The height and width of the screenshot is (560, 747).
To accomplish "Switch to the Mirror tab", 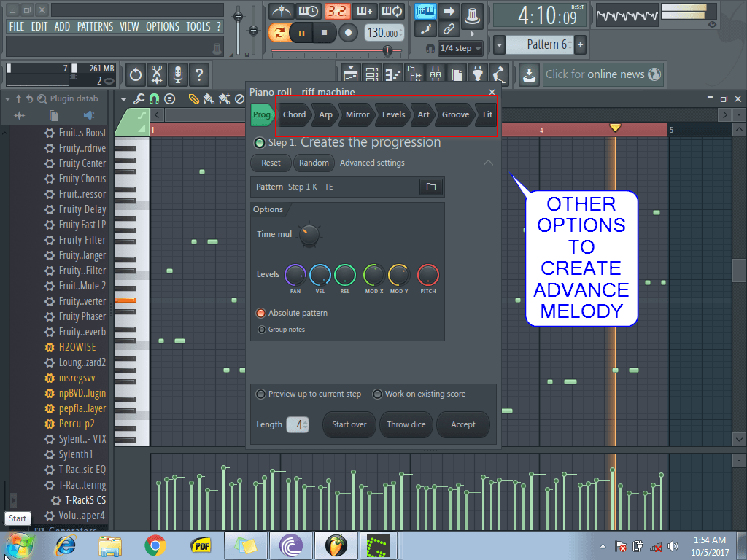I will pyautogui.click(x=357, y=114).
